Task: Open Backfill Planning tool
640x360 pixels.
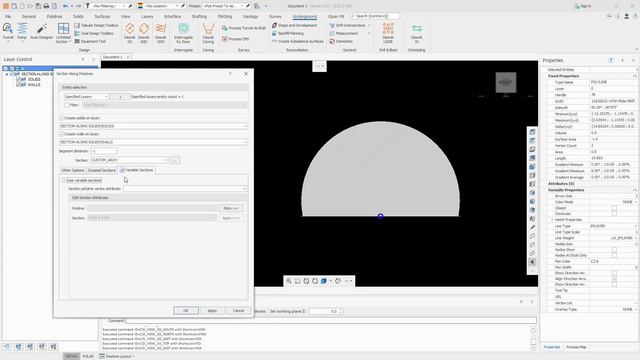Action: pyautogui.click(x=288, y=33)
